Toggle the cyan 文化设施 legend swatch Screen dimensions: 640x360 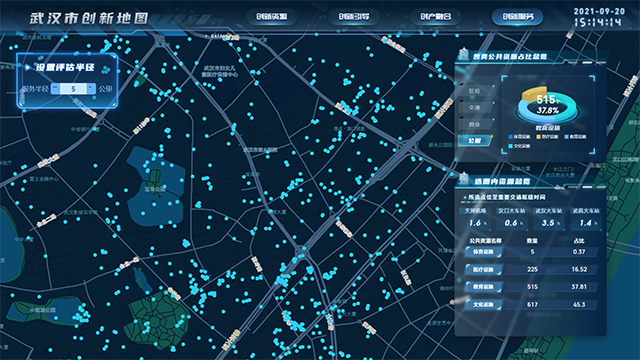pyautogui.click(x=511, y=146)
